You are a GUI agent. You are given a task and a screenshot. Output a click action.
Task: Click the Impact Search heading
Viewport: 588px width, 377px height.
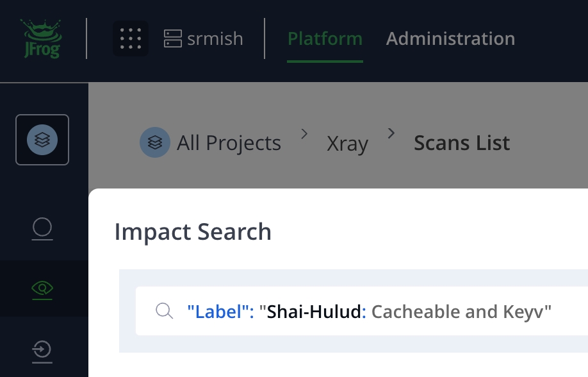click(x=193, y=231)
